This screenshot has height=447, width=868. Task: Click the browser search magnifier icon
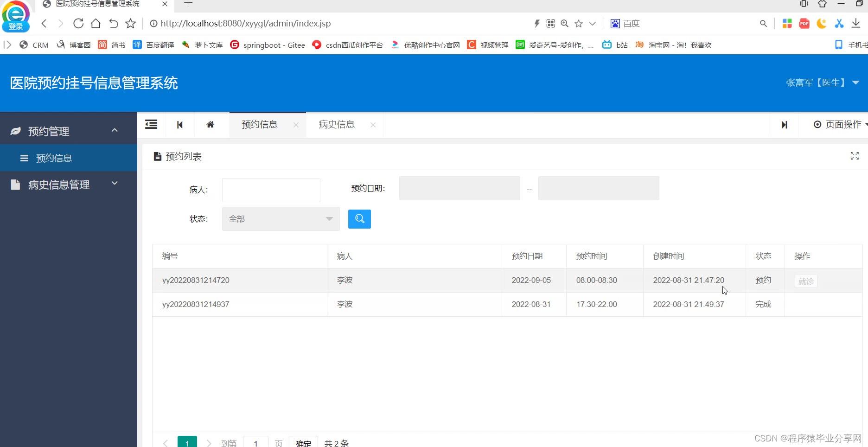[763, 23]
